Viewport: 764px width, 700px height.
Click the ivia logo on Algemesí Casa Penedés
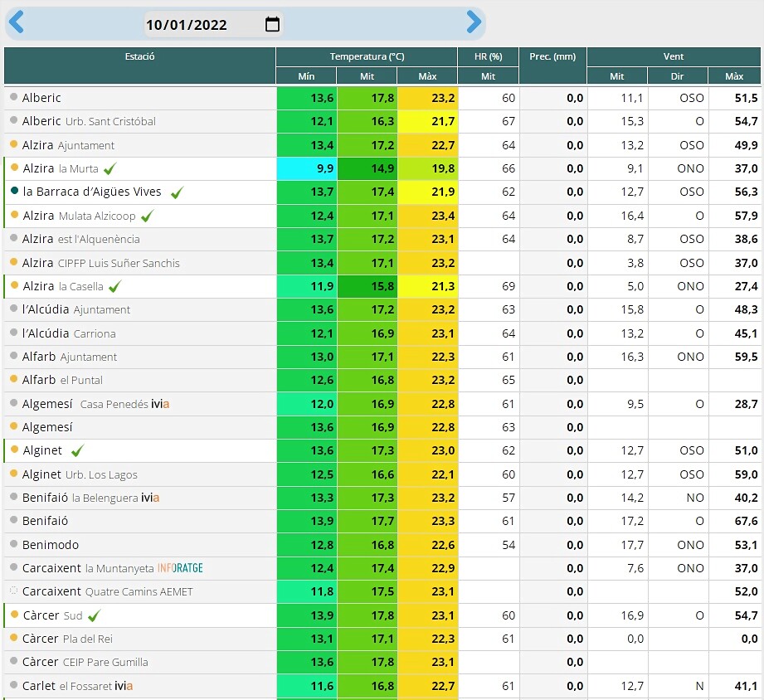pos(160,404)
